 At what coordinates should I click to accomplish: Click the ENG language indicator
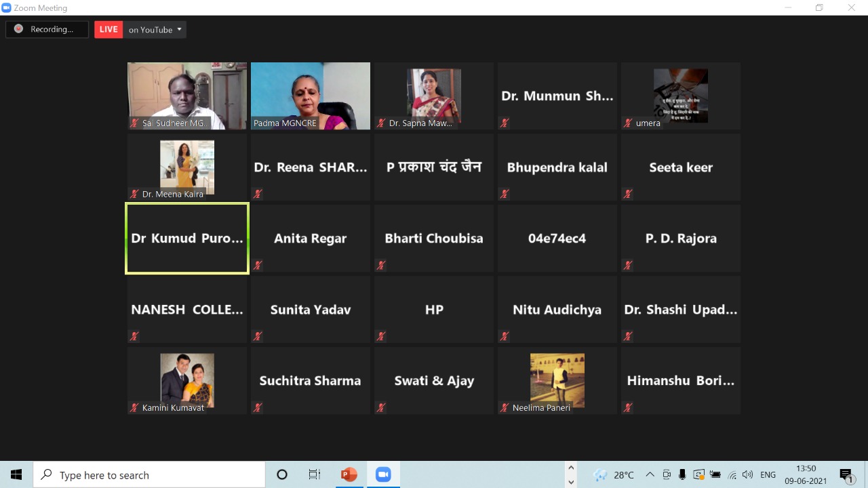pyautogui.click(x=768, y=474)
